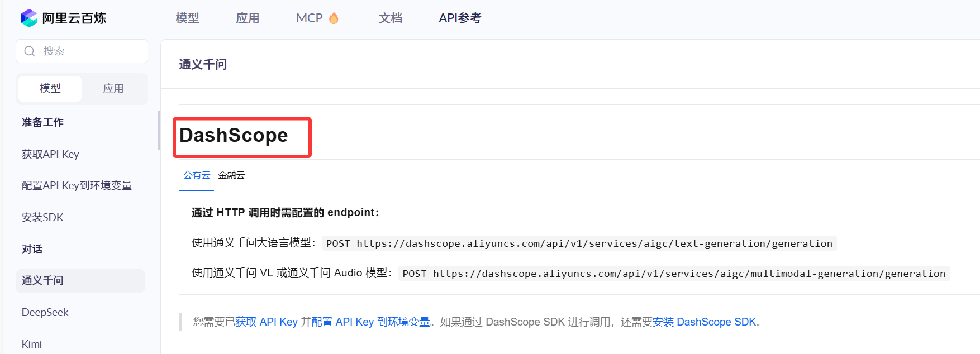Open the 模型 top navigation menu

coord(187,18)
